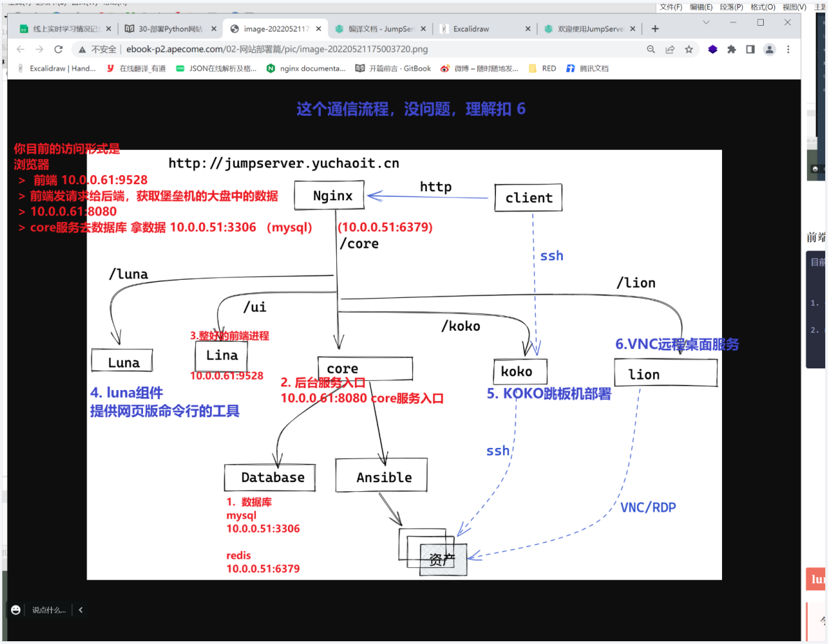Click the address bar URL
The width and height of the screenshot is (828, 644).
click(x=277, y=49)
